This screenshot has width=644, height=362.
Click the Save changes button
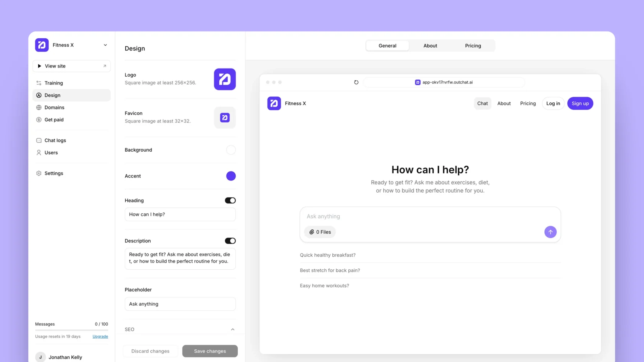coord(210,351)
